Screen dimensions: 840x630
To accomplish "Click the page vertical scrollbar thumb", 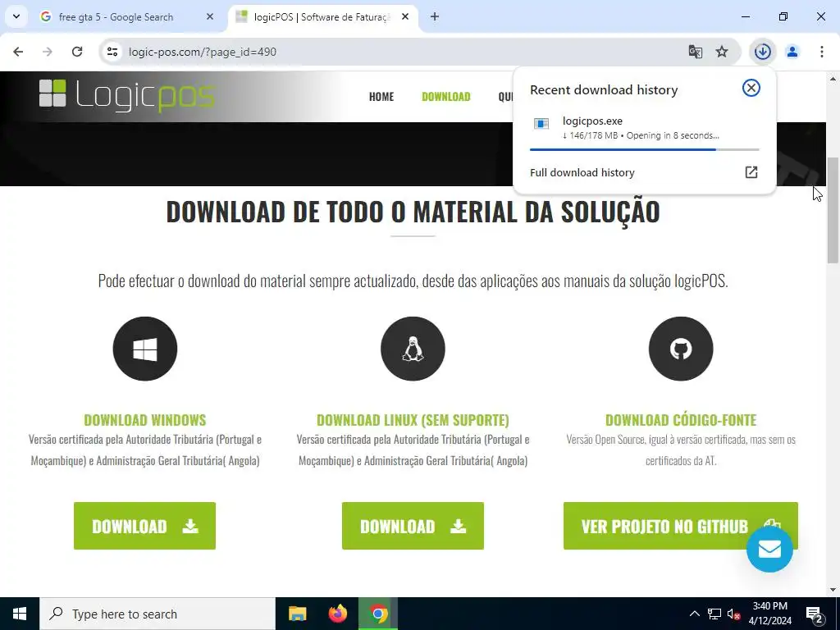I will (x=833, y=211).
